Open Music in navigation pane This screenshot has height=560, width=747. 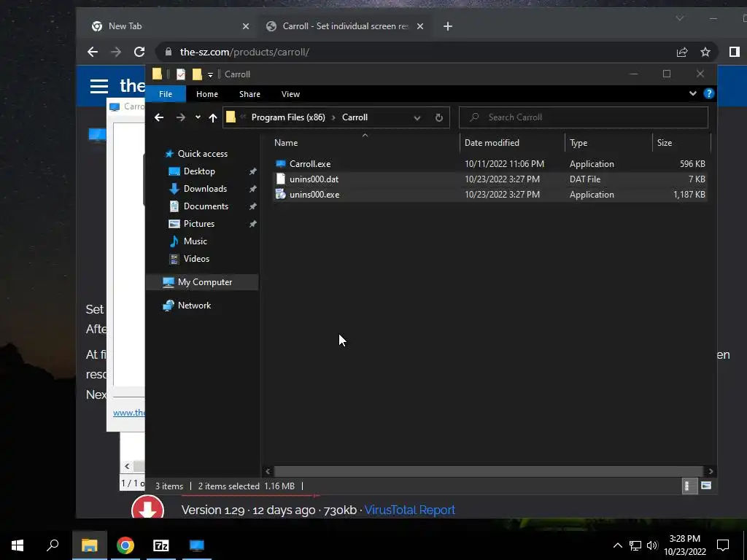(196, 241)
